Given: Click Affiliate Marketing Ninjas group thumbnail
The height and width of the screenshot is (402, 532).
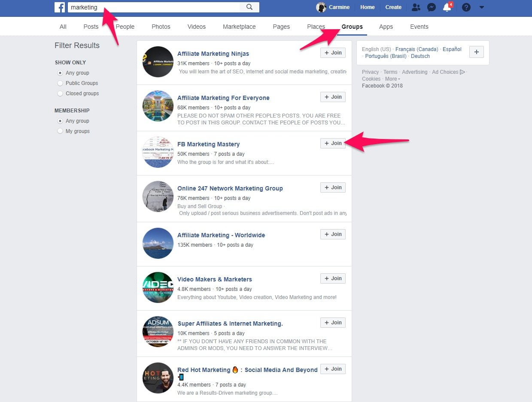Looking at the screenshot, I should point(158,62).
